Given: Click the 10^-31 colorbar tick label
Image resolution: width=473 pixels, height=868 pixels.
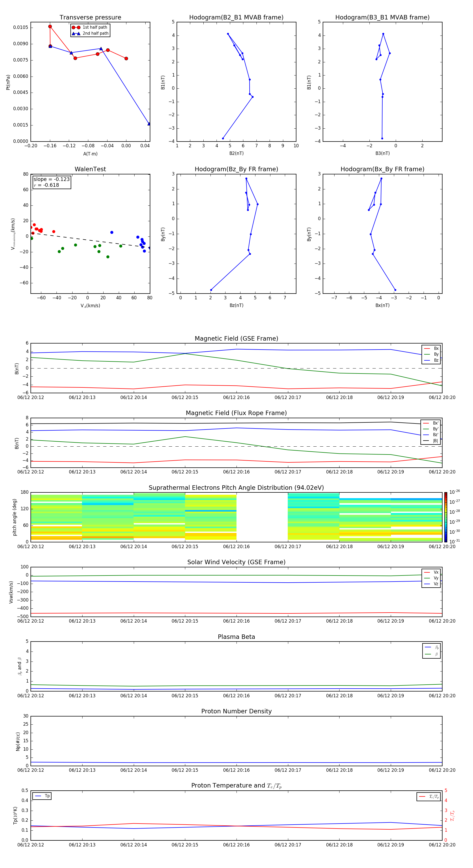Looking at the screenshot, I should tap(455, 542).
